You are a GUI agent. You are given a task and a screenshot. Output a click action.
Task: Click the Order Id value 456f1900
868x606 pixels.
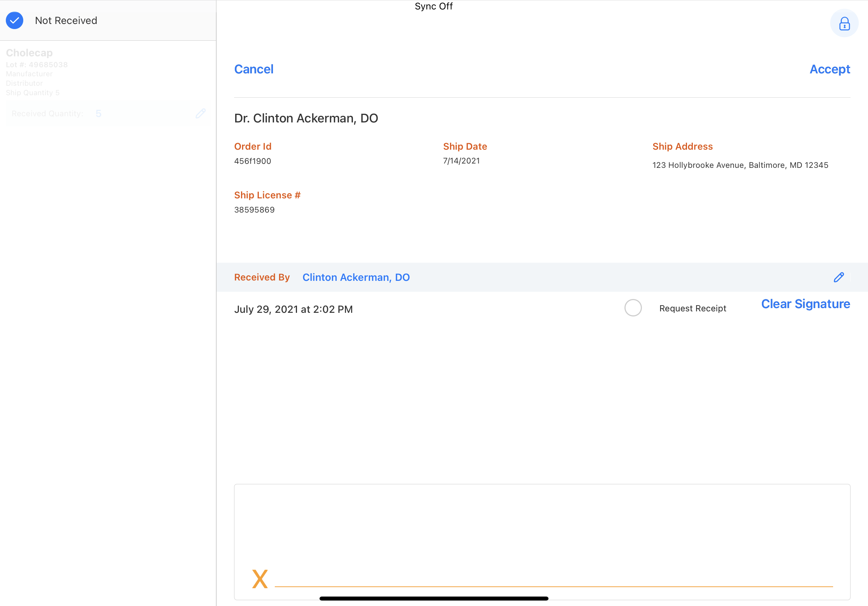click(253, 161)
